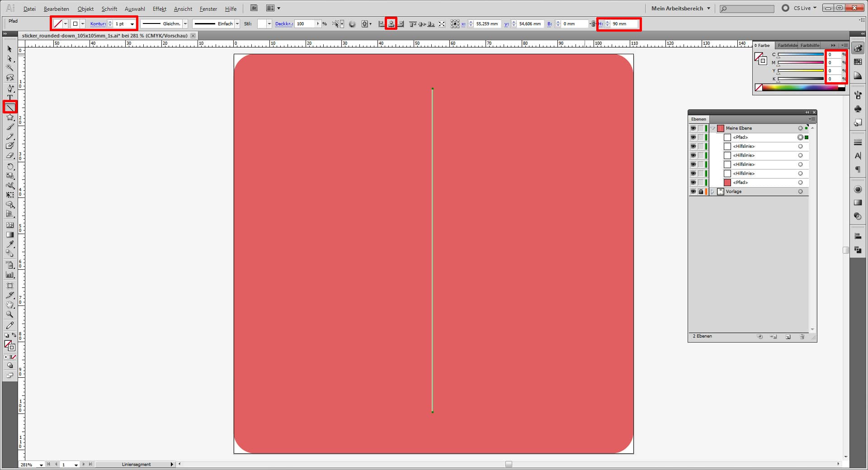Click the Deckkr. opacity link
The image size is (868, 470).
(x=283, y=24)
